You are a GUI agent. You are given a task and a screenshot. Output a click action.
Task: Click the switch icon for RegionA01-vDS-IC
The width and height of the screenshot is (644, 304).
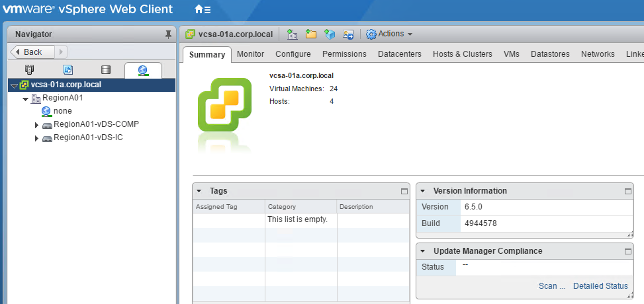(x=47, y=138)
